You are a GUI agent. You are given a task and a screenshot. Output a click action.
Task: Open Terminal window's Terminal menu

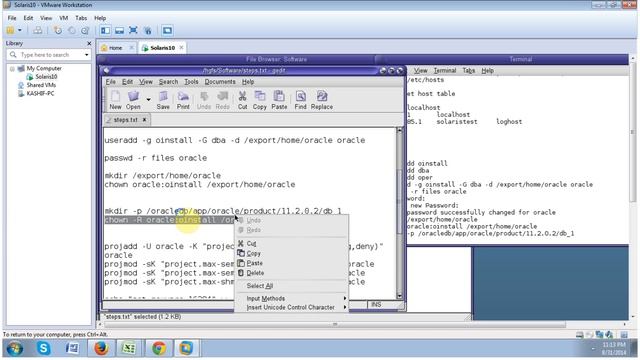(x=444, y=71)
